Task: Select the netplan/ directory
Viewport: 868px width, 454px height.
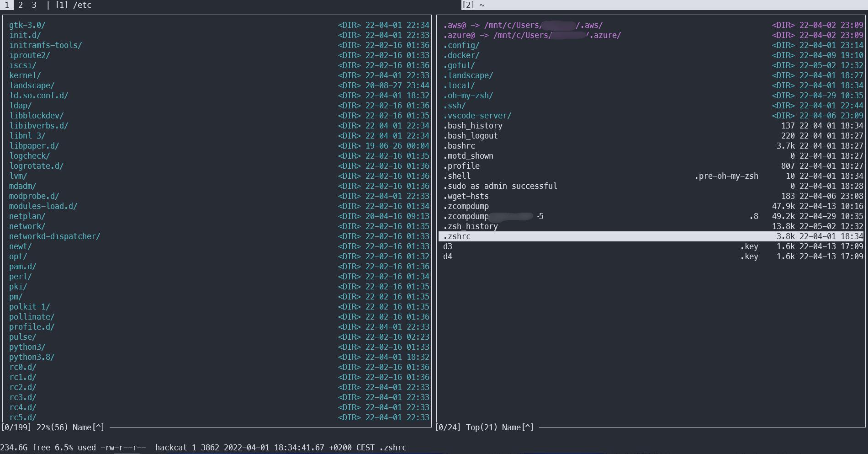Action: [x=219, y=216]
